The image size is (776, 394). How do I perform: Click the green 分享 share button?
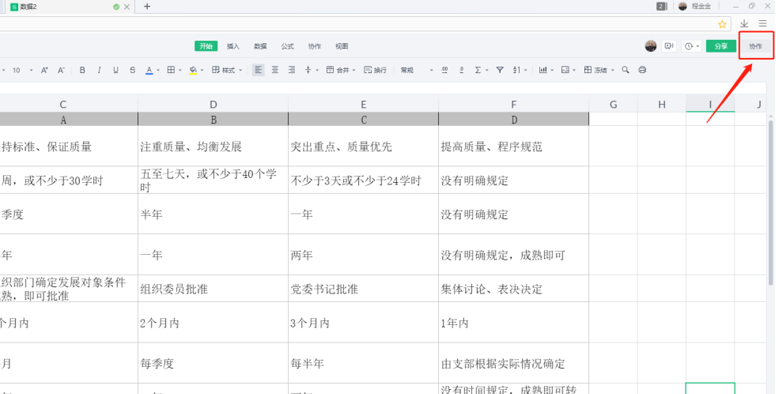(x=721, y=46)
